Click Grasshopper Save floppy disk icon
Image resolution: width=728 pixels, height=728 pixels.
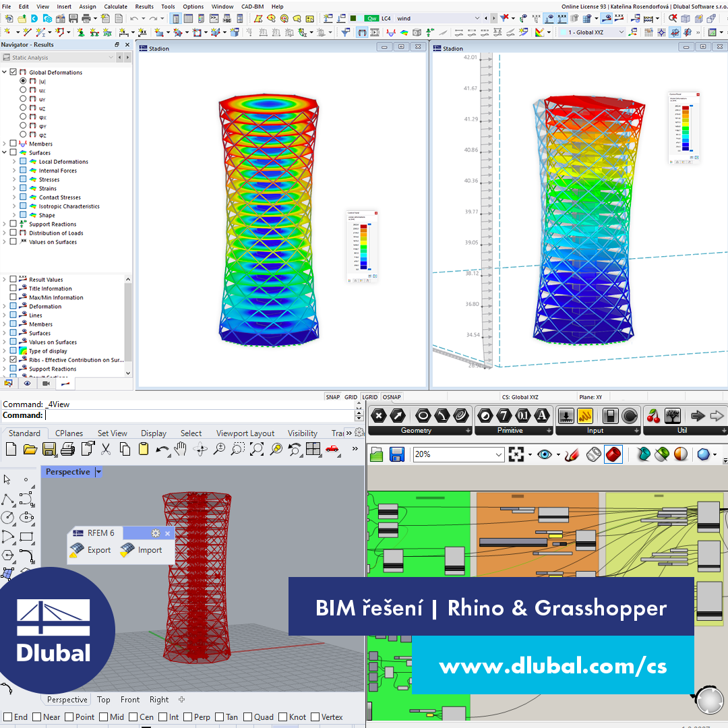click(397, 454)
